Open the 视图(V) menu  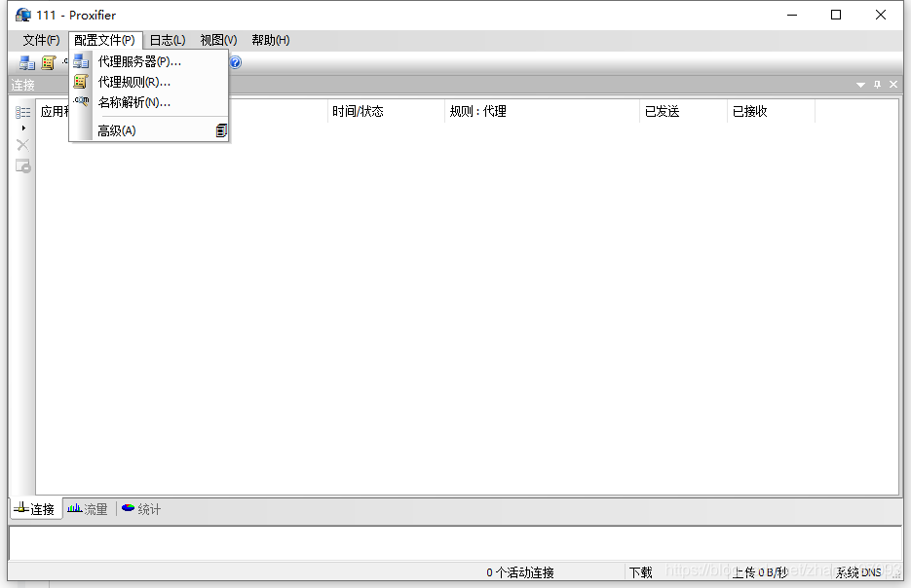(x=218, y=40)
